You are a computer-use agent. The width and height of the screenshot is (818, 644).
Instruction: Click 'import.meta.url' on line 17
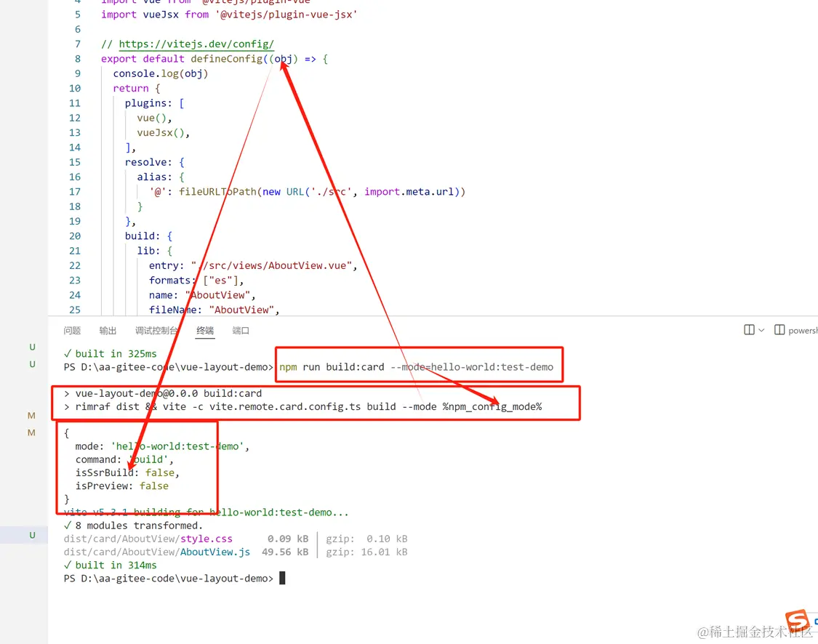[409, 191]
